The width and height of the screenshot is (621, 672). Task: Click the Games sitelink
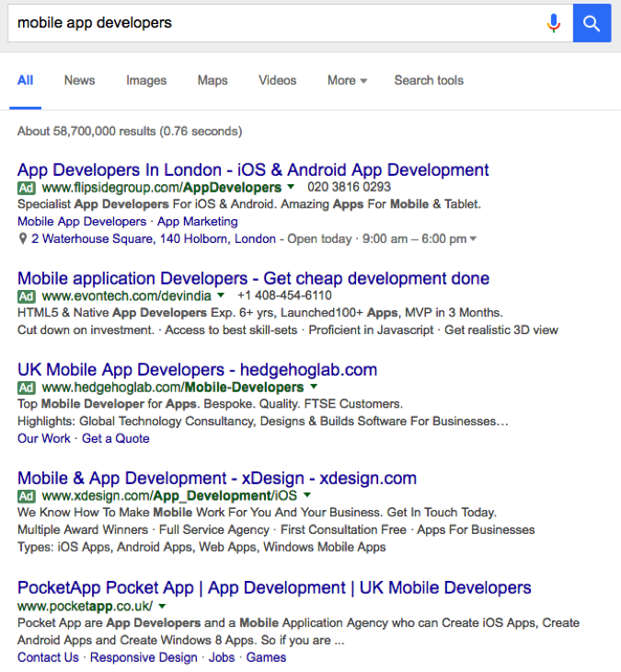click(266, 657)
